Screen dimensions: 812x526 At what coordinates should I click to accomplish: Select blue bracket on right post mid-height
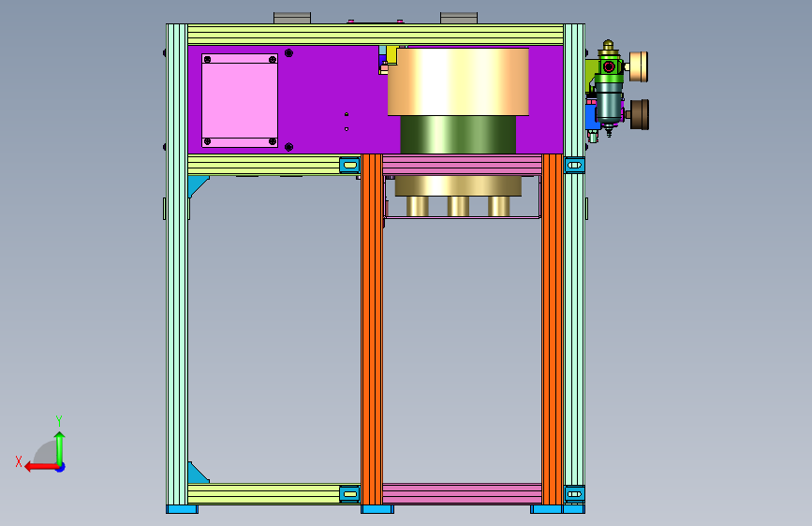pos(574,165)
